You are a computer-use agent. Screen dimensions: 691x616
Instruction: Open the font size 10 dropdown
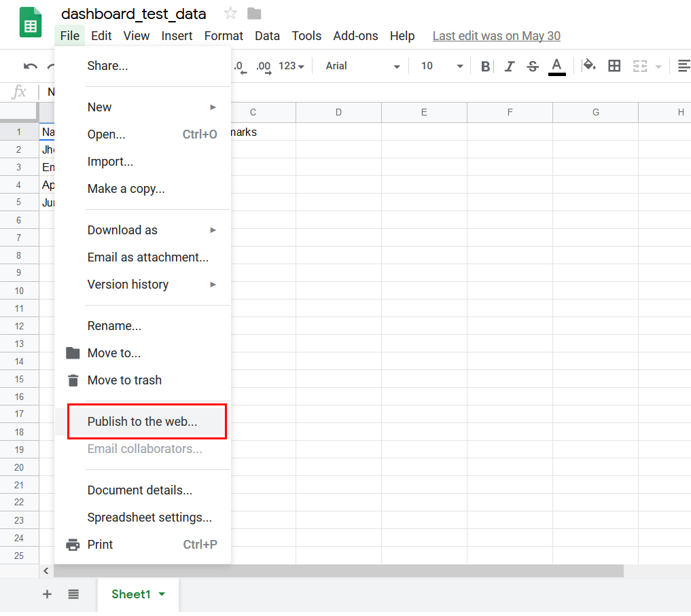click(442, 66)
